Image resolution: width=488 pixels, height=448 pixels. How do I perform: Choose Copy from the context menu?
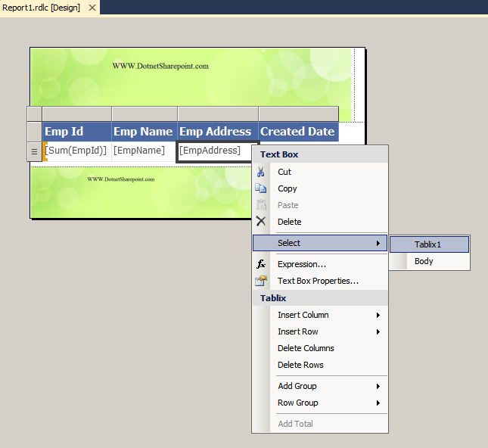coord(320,188)
